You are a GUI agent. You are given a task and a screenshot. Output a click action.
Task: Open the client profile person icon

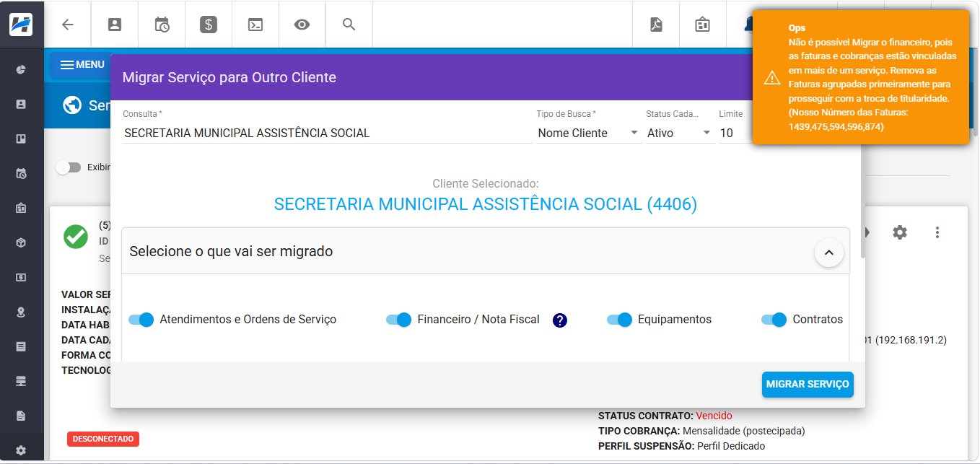115,25
